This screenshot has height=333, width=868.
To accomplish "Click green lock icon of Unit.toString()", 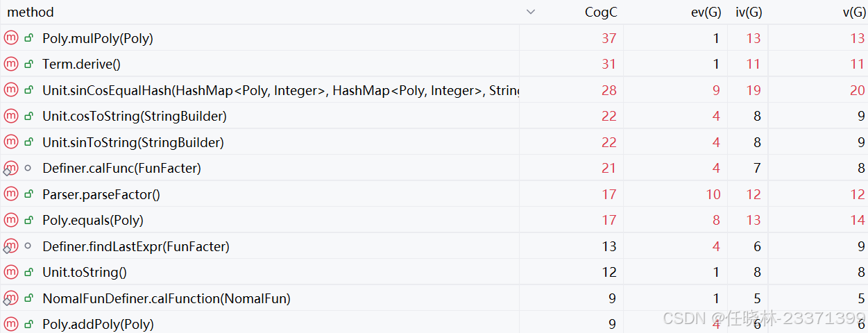I will pyautogui.click(x=28, y=272).
